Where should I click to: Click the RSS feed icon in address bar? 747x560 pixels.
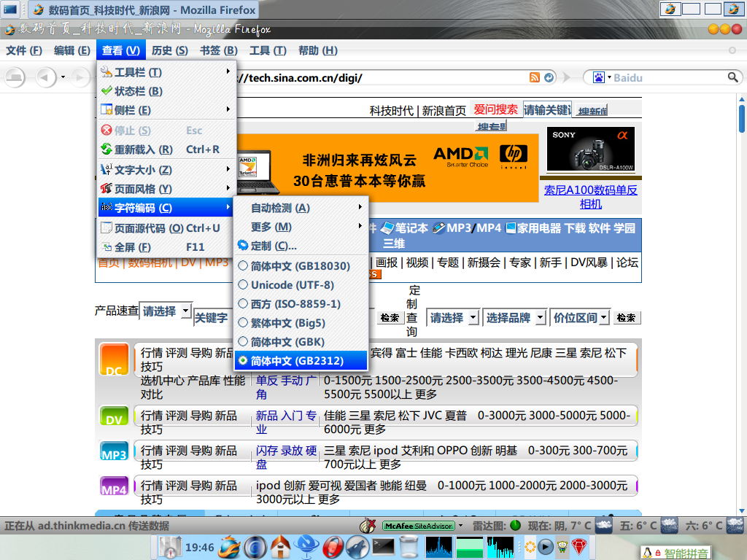tap(535, 77)
